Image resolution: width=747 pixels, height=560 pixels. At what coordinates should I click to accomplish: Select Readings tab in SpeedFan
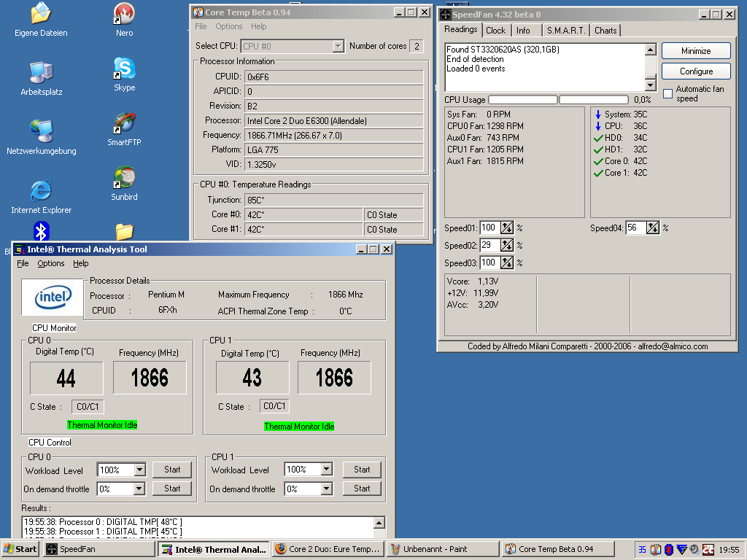click(461, 29)
